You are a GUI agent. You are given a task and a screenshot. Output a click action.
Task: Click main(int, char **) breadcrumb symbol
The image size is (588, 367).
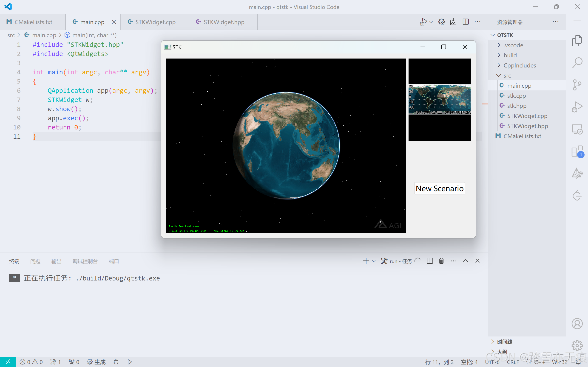[90, 35]
